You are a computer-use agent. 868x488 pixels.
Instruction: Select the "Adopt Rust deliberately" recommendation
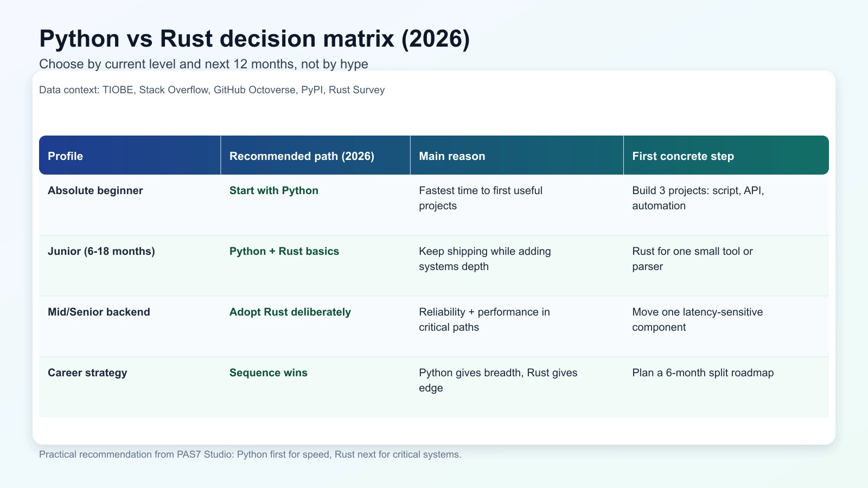coord(290,312)
